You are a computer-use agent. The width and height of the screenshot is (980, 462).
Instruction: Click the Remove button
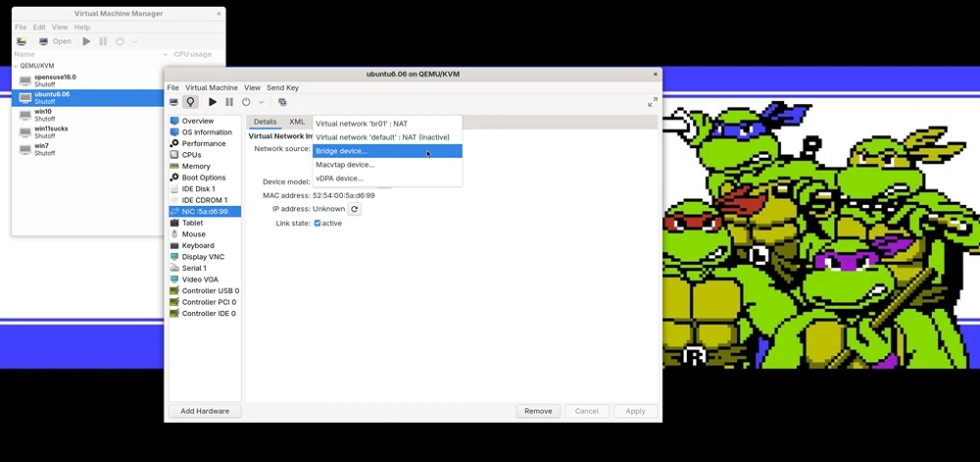tap(538, 411)
